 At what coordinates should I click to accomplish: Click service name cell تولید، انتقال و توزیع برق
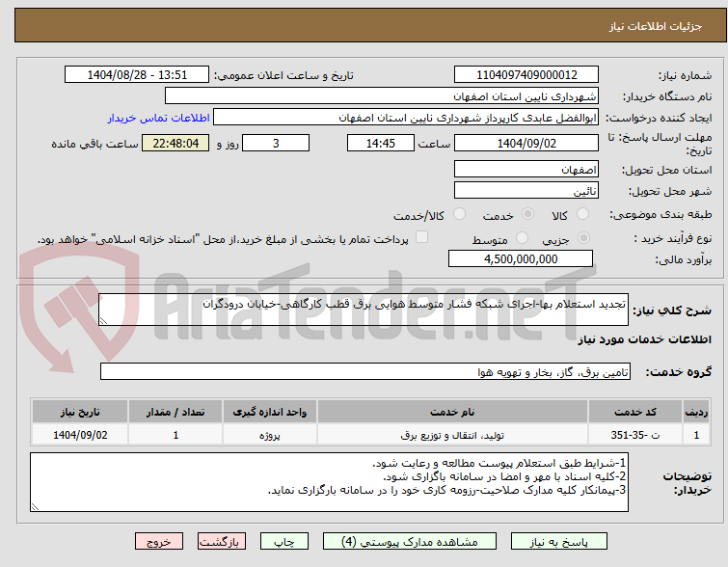pos(452,435)
